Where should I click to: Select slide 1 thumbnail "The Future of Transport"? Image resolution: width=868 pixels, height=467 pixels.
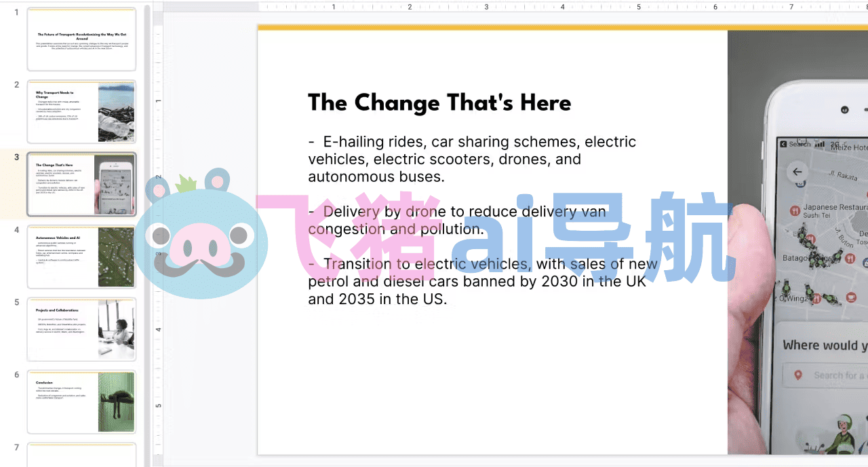81,39
